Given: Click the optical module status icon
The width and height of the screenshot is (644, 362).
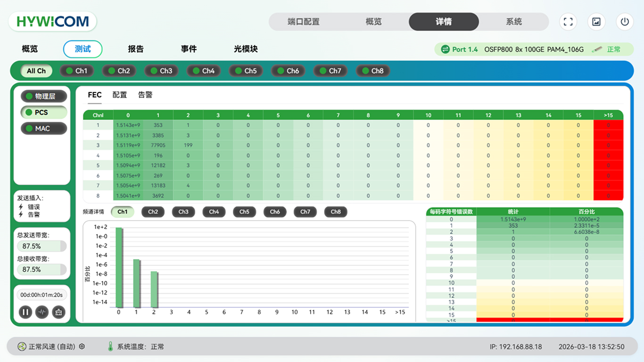Looking at the screenshot, I should tap(597, 49).
